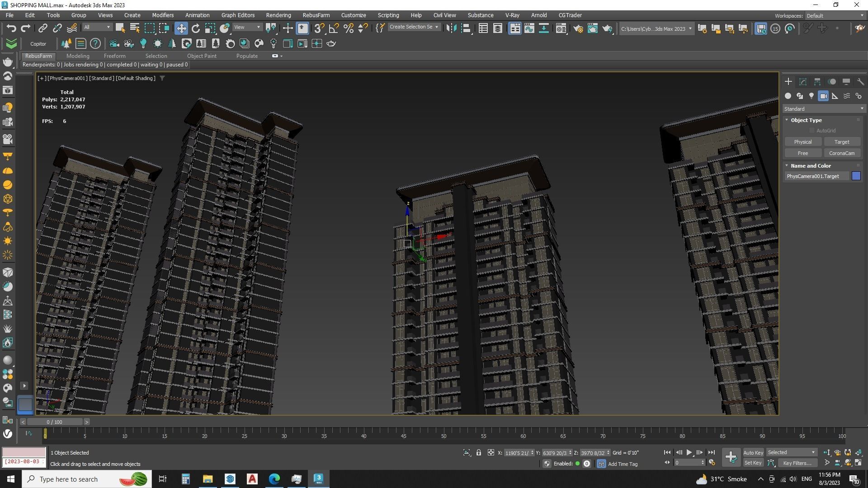The width and height of the screenshot is (868, 488).
Task: Open the project path dropdown
Action: pyautogui.click(x=656, y=28)
